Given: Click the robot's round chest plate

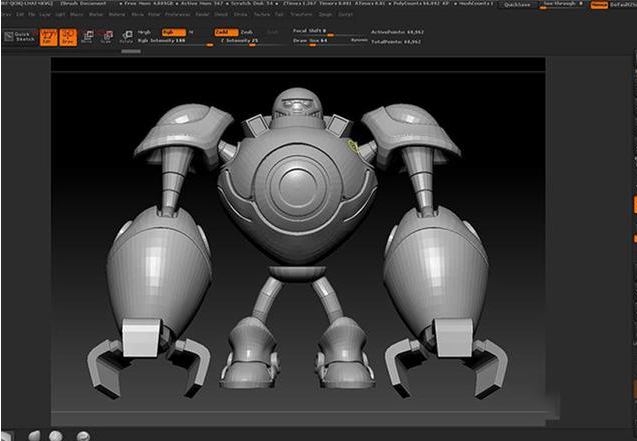Looking at the screenshot, I should click(x=298, y=188).
